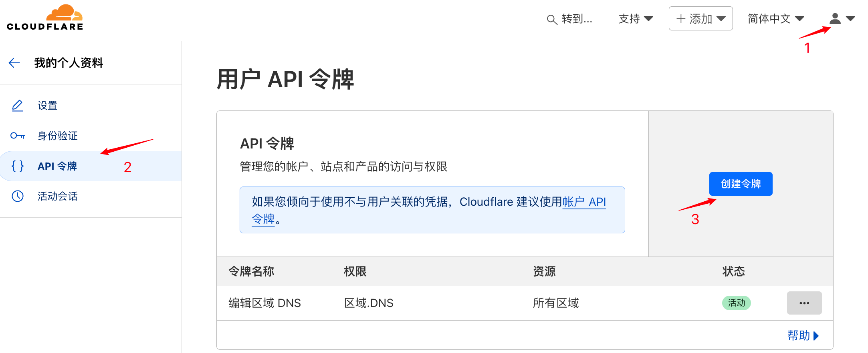Click the 用户 API 令牌 page title
Screen dimensions: 868x353
coord(285,79)
